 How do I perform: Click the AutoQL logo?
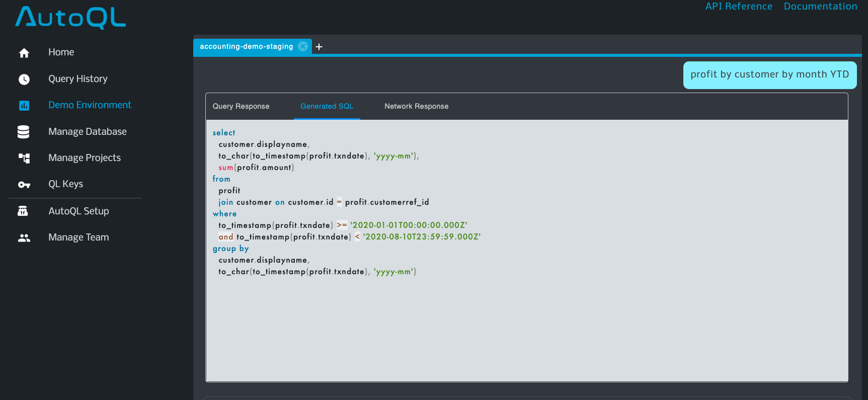click(x=70, y=17)
